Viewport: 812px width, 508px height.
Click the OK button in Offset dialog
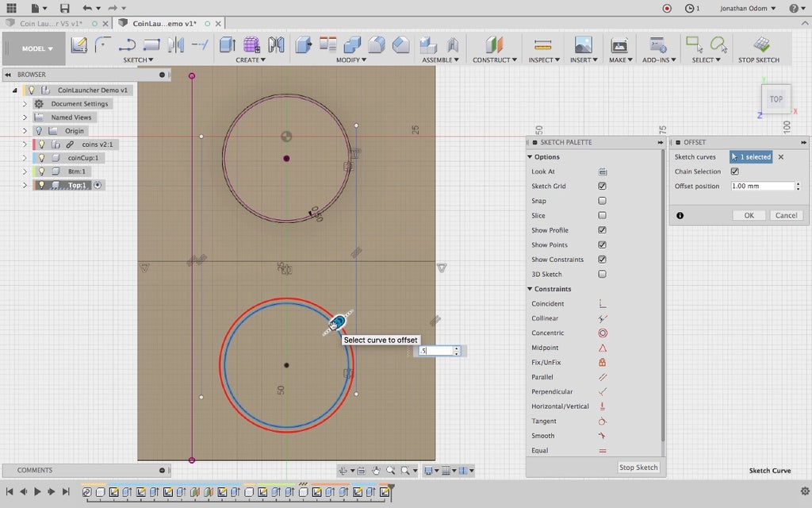[749, 215]
